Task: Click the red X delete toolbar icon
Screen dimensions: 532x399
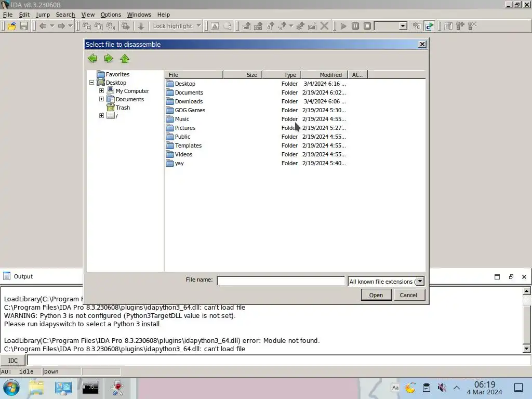Action: pos(324,26)
